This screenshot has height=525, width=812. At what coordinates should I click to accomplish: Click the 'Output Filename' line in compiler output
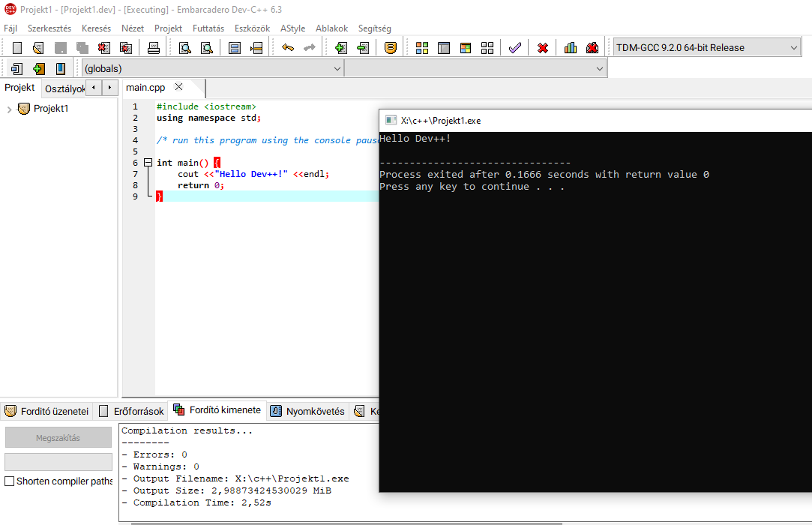(235, 478)
